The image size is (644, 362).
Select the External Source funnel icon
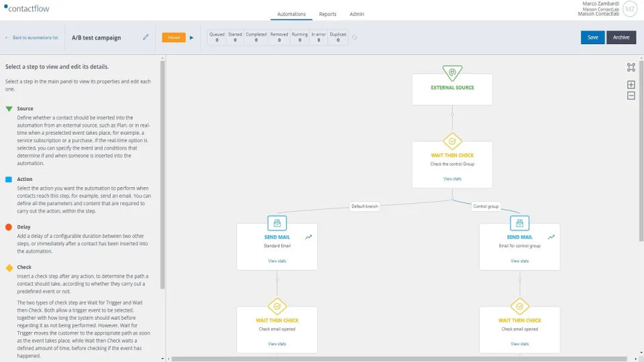coord(452,73)
